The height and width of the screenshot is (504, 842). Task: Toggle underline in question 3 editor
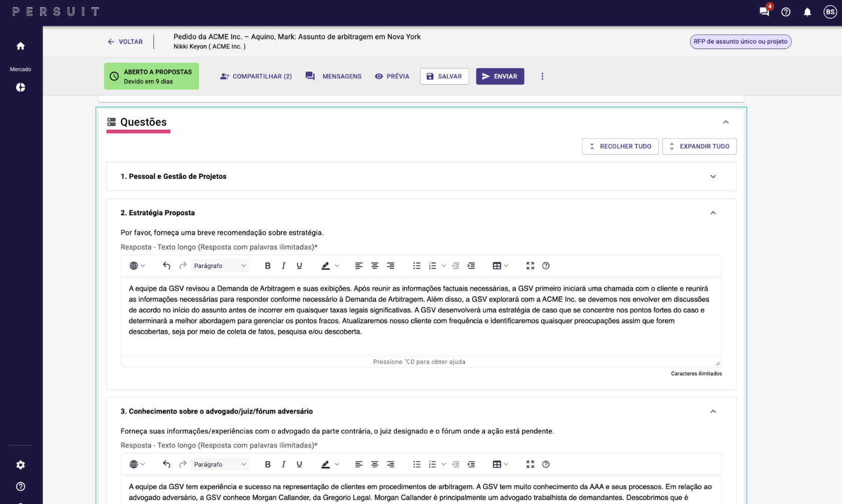[299, 464]
